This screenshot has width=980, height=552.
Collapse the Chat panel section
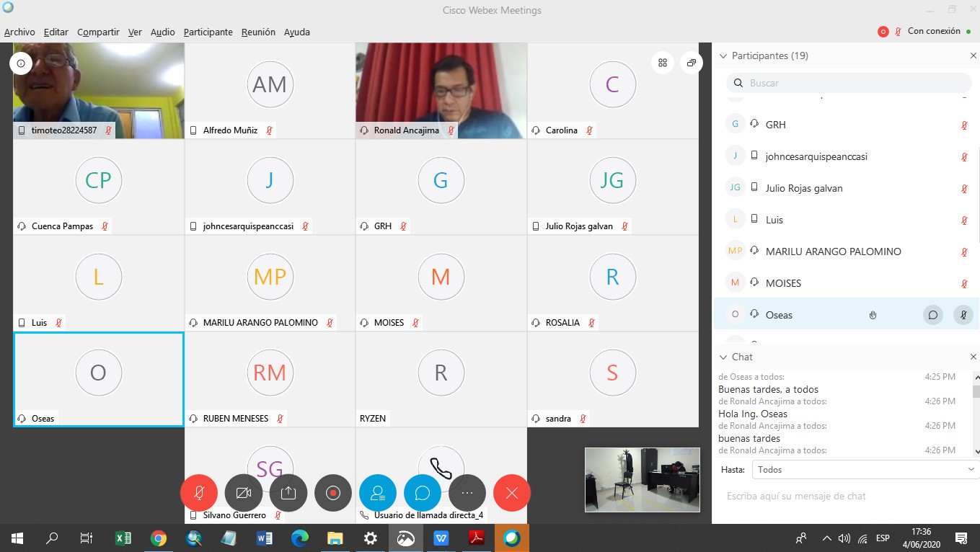pos(723,357)
